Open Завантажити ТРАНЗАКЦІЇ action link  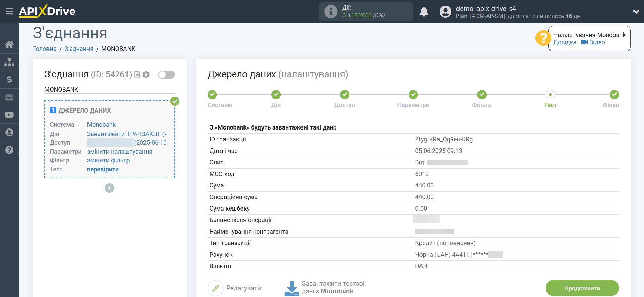click(126, 134)
